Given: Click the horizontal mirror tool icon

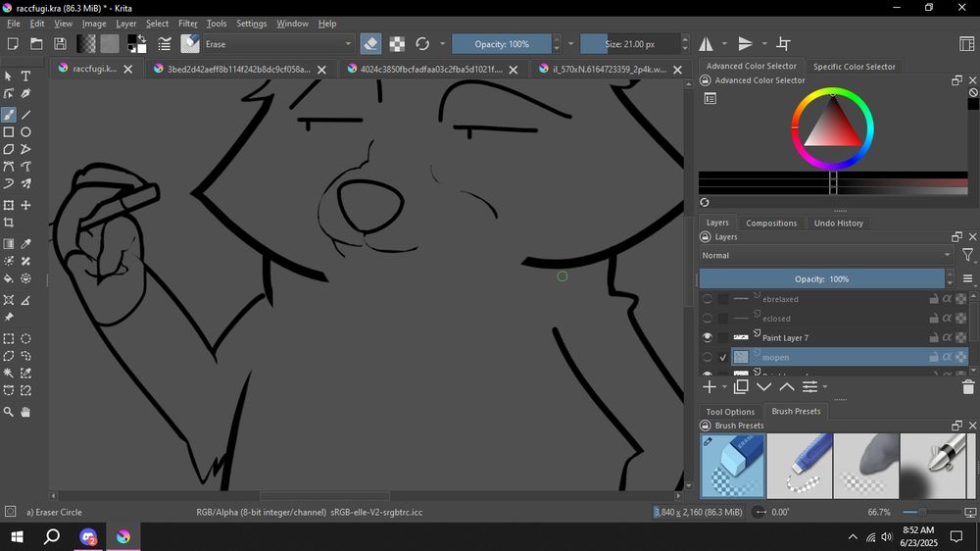Looking at the screenshot, I should point(706,44).
